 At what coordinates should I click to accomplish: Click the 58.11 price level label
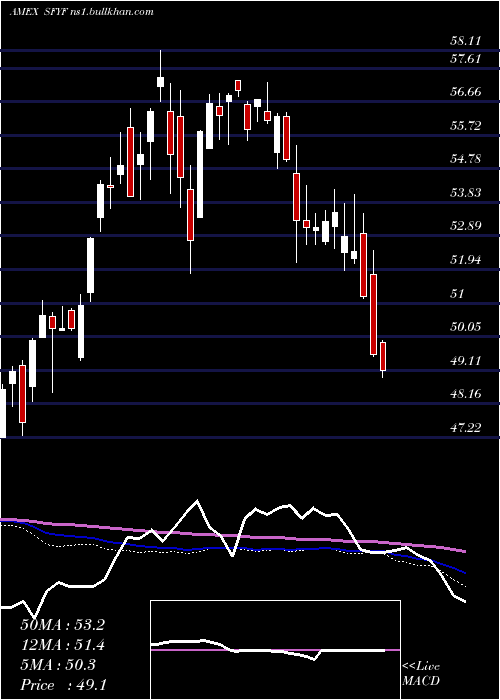(x=465, y=41)
